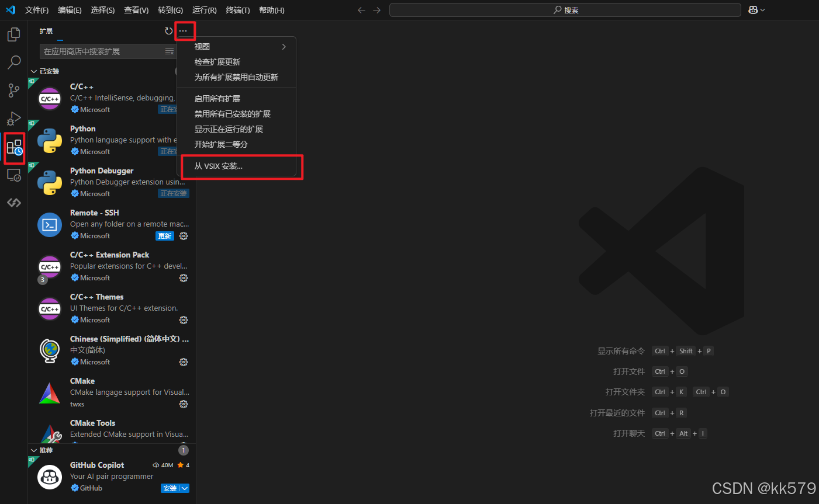Open the C/C++ Themes extension entry
Image resolution: width=819 pixels, height=504 pixels.
point(112,308)
